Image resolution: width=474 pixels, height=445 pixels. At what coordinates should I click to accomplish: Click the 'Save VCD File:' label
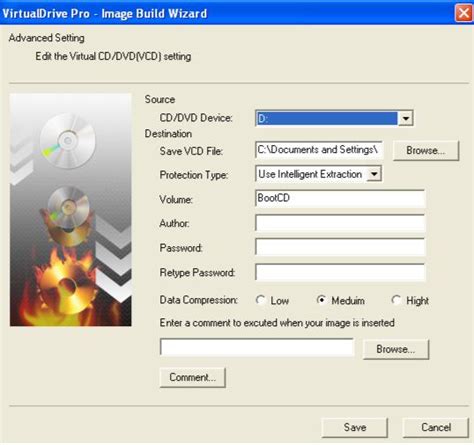click(x=191, y=151)
